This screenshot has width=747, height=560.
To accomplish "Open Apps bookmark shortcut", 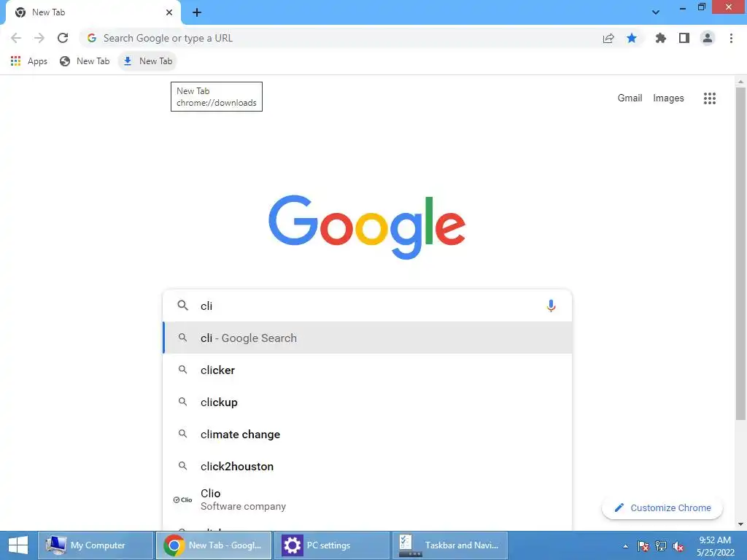I will (x=29, y=61).
